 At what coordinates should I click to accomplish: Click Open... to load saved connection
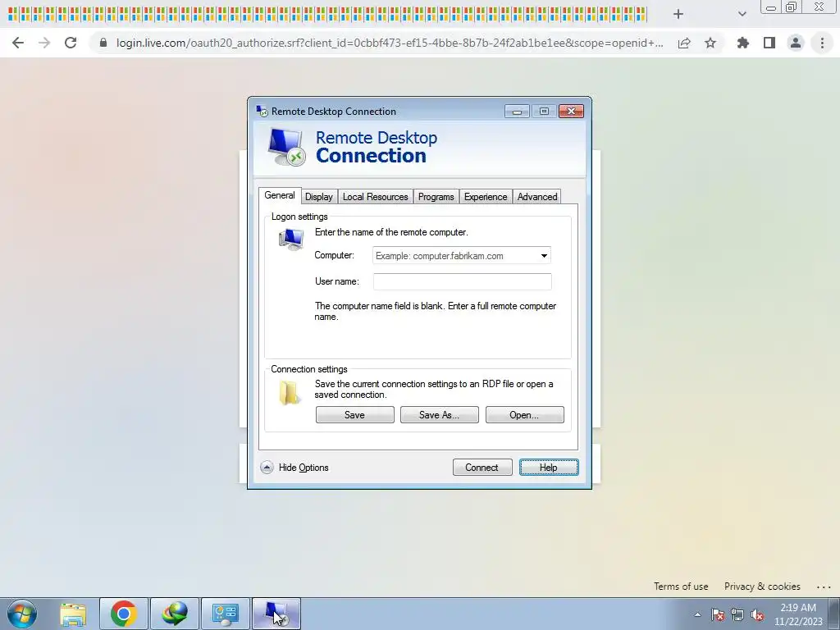coord(524,414)
